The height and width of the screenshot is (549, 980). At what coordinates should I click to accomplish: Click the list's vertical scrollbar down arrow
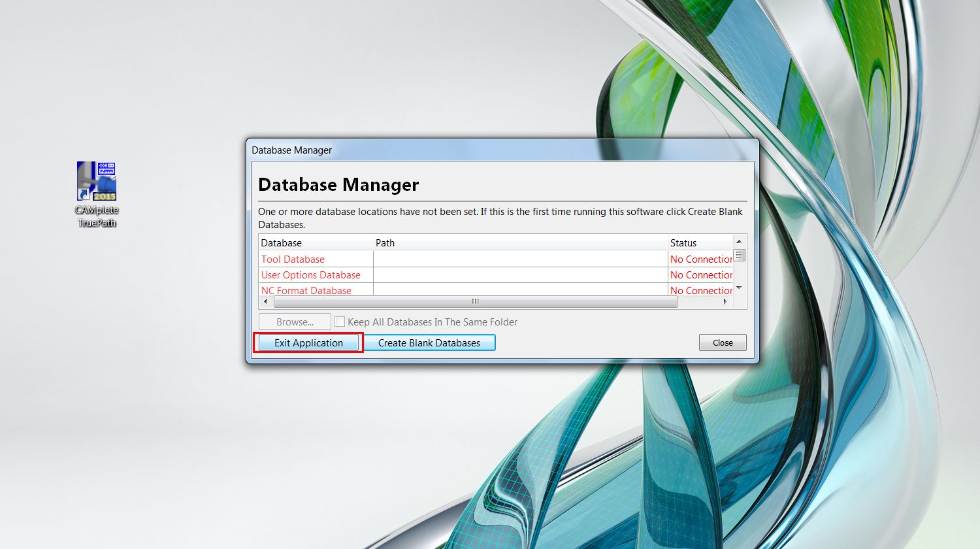(740, 288)
